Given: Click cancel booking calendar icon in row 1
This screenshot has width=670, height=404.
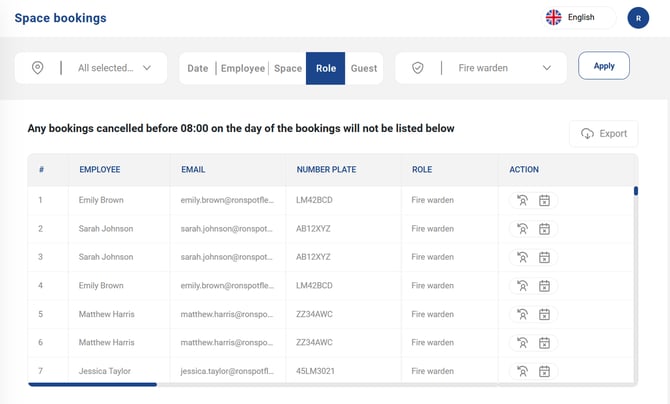Looking at the screenshot, I should [x=544, y=200].
